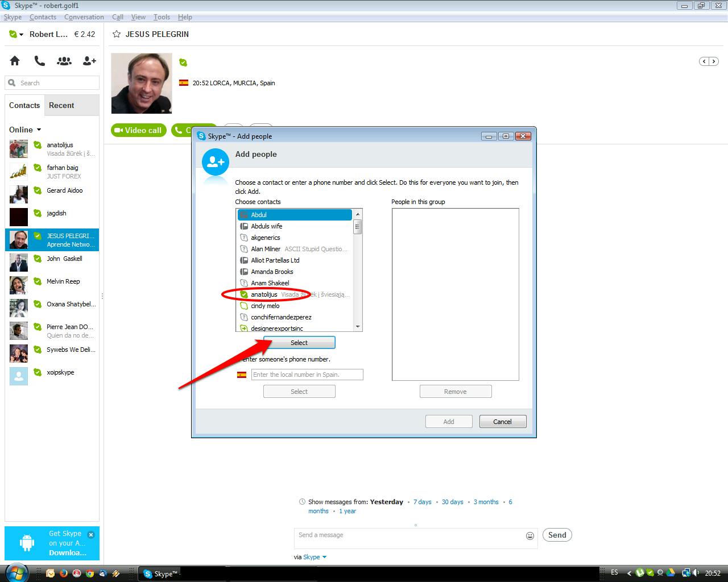
Task: Star JESUS PELEGRIN as a favorite
Action: pyautogui.click(x=117, y=34)
